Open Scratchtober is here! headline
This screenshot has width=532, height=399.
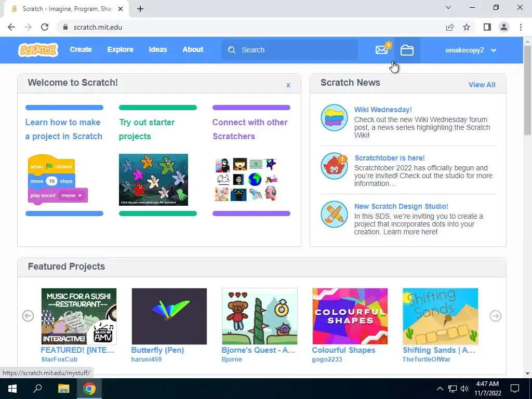pos(390,158)
